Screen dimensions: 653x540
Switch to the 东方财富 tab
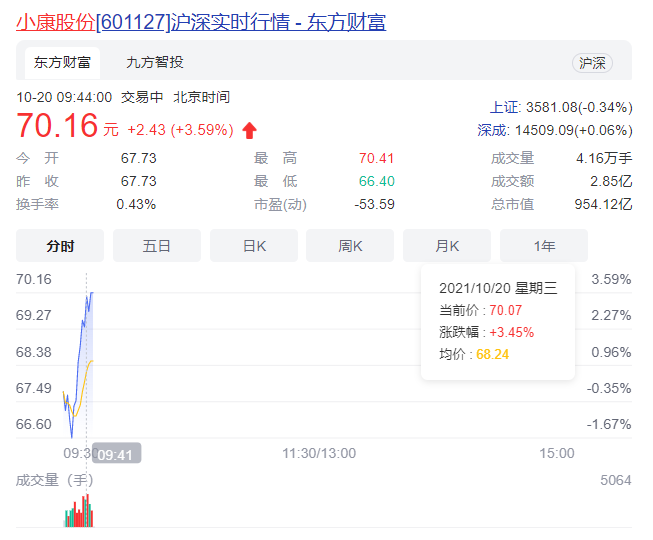[x=62, y=62]
